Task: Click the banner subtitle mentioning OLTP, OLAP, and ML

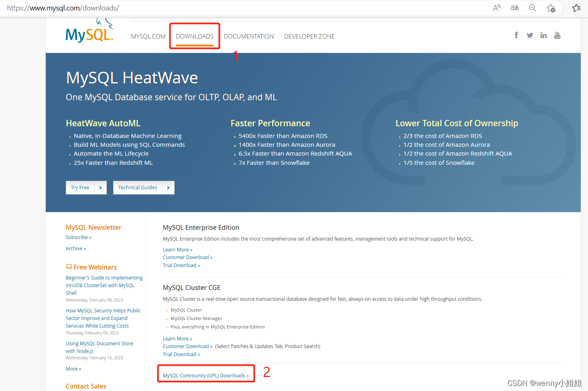Action: click(171, 97)
